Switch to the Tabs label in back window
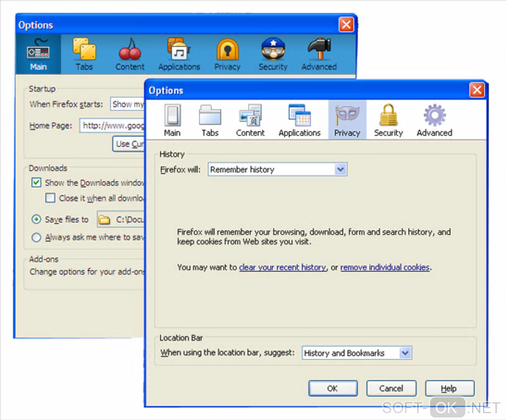 coord(84,67)
